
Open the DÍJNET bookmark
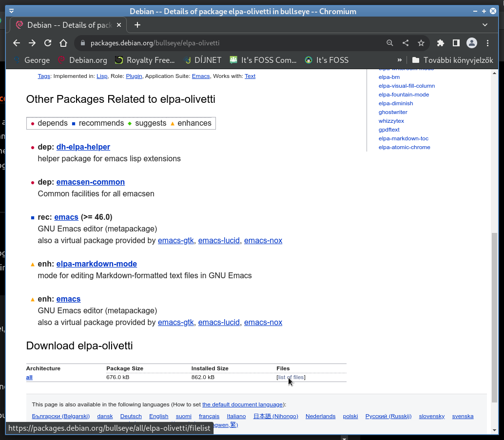pyautogui.click(x=202, y=60)
